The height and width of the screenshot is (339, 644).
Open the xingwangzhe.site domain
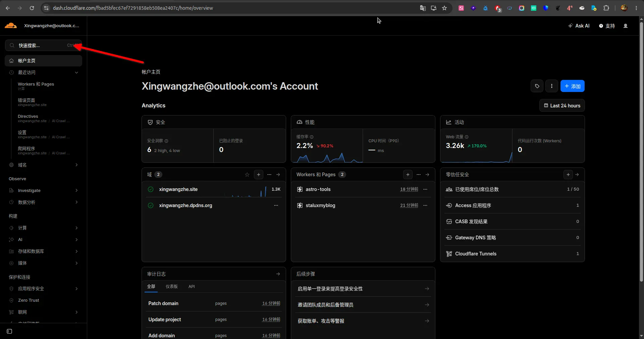(x=178, y=189)
